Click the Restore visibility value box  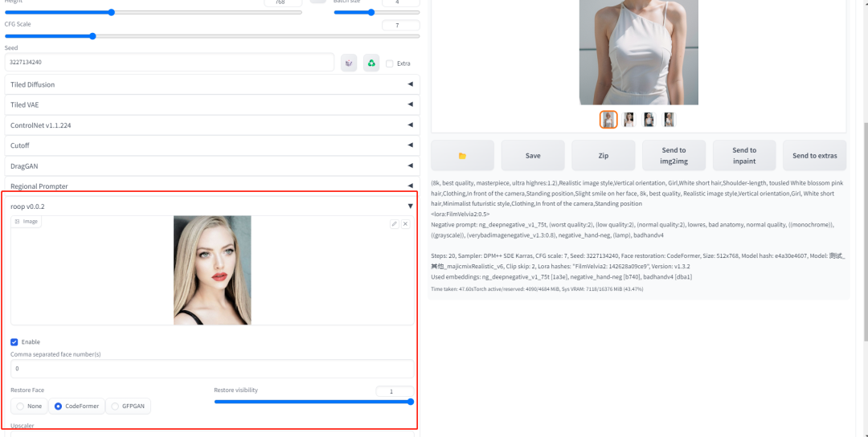coord(395,391)
